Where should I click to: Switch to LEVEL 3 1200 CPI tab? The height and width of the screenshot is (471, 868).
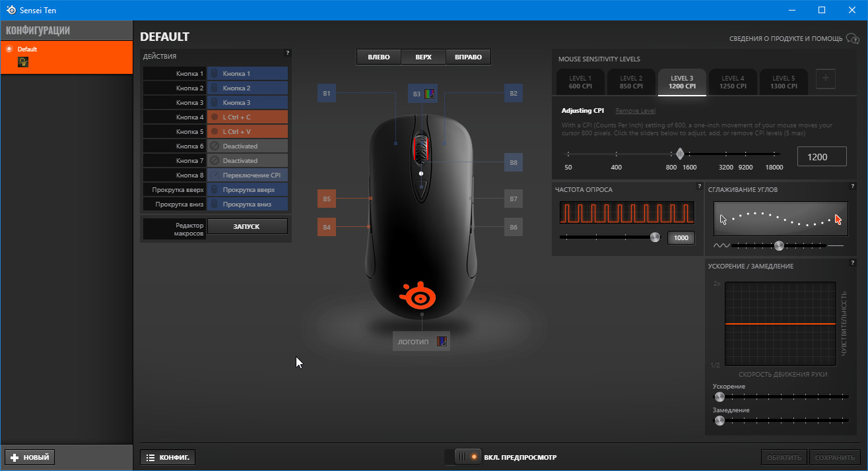click(x=682, y=82)
